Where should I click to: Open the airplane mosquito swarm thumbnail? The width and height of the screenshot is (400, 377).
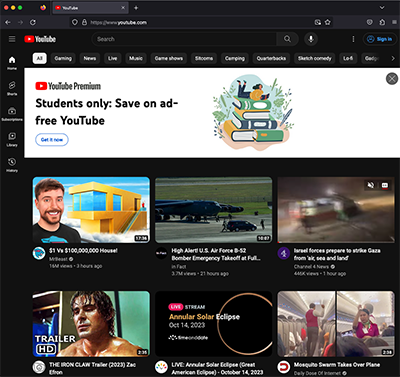336,324
